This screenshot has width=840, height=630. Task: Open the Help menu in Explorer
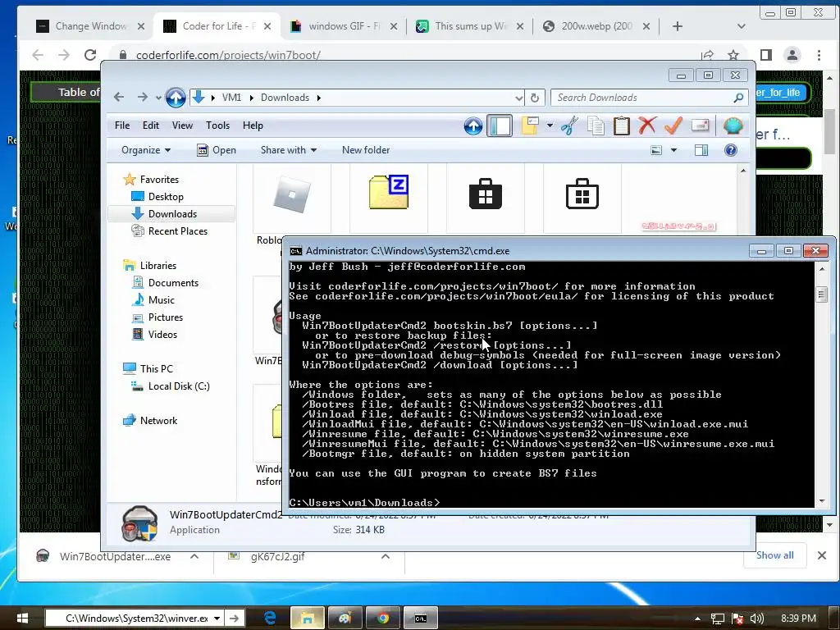(253, 126)
